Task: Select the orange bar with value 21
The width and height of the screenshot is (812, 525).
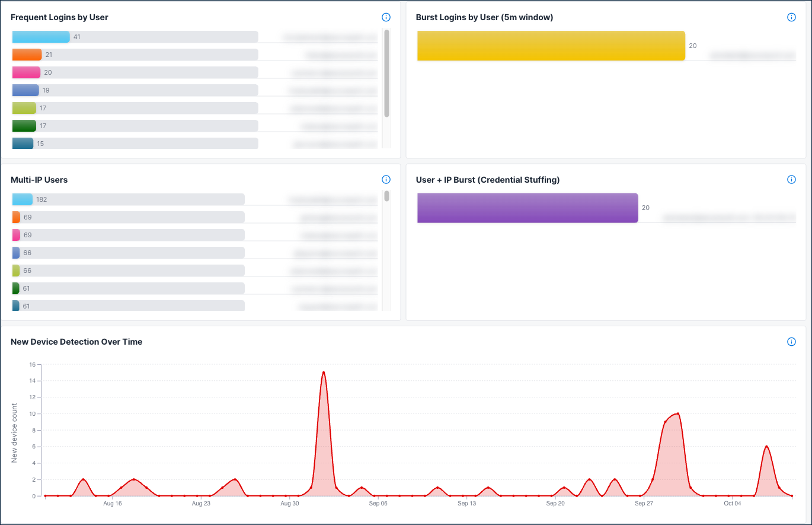Action: point(27,55)
